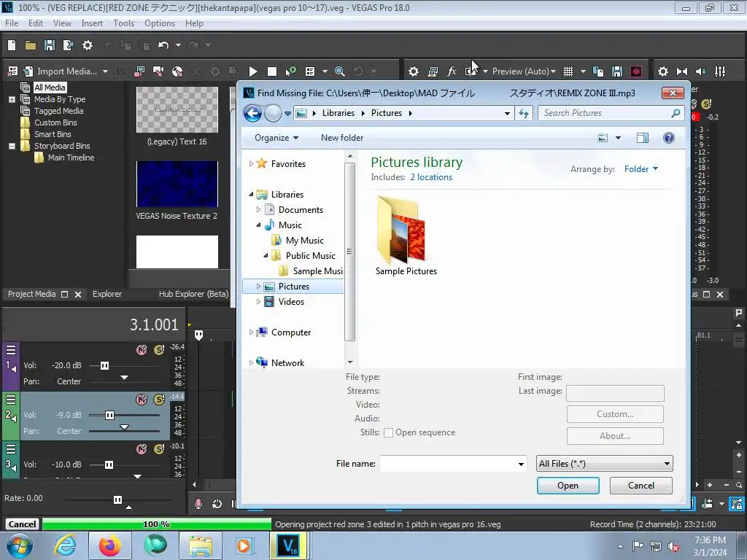Click the Video Output FX icon in preview toolbar

point(452,71)
